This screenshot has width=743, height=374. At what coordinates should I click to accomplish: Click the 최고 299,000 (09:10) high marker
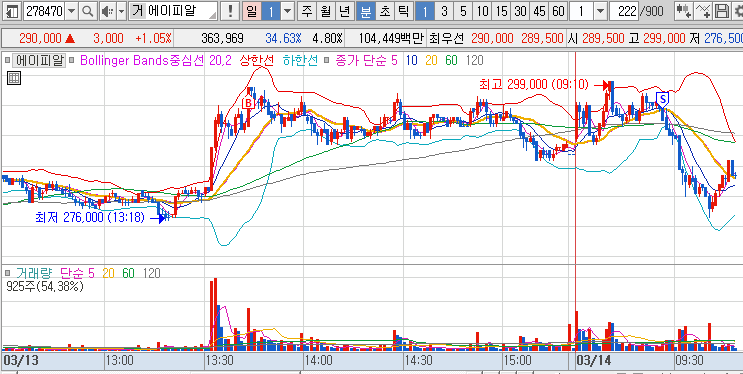coord(534,85)
